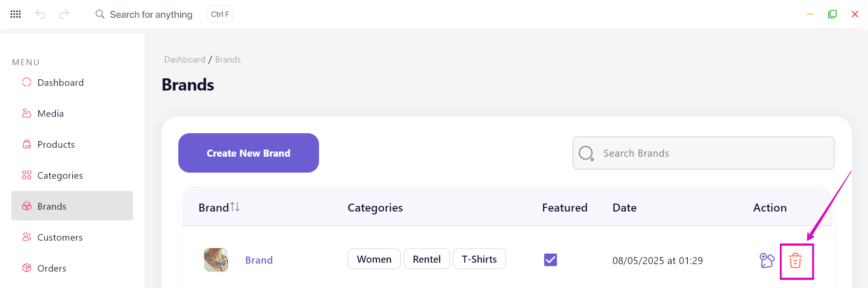Click the edit brand icon
Viewport: 868px width, 288px height.
point(767,260)
